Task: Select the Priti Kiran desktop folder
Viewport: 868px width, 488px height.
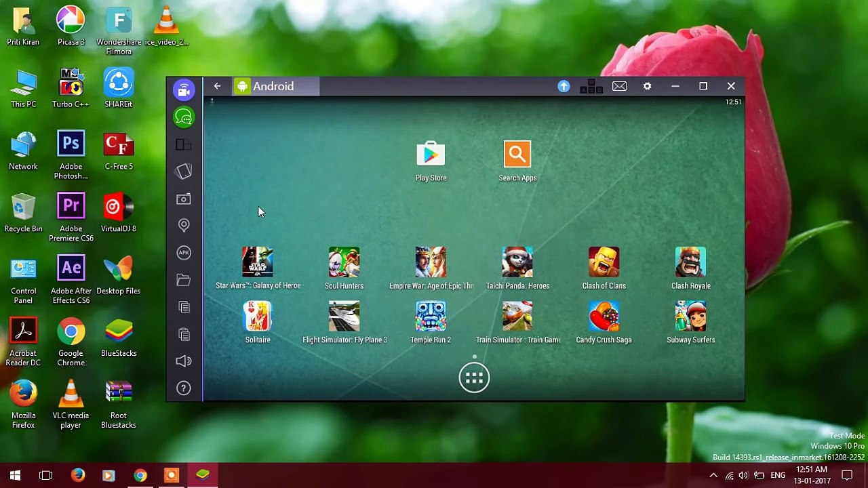Action: [x=23, y=26]
